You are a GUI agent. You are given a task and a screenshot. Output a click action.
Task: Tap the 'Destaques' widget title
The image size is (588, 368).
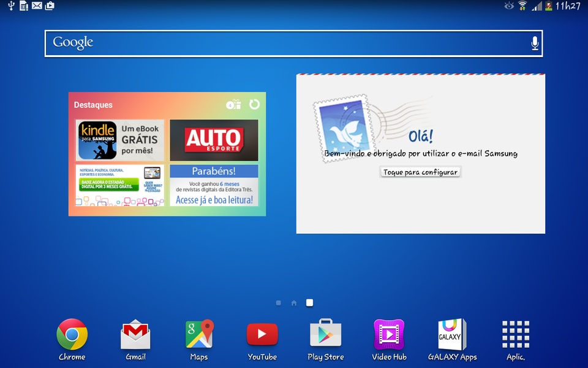[x=93, y=105]
